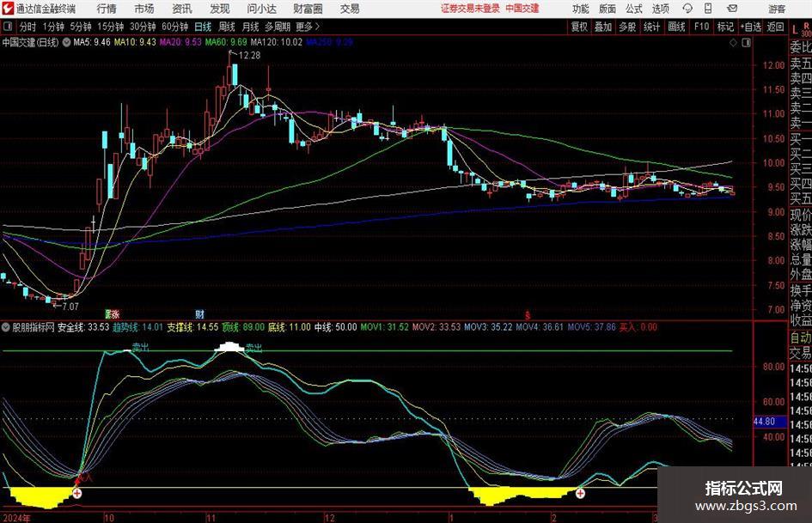Image resolution: width=812 pixels, height=523 pixels.
Task: Open the 功能 menu
Action: [x=581, y=9]
